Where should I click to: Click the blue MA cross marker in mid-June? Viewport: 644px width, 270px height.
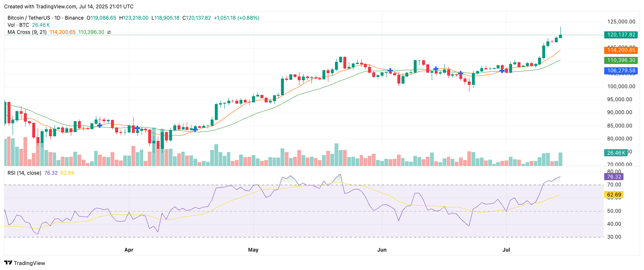(436, 69)
